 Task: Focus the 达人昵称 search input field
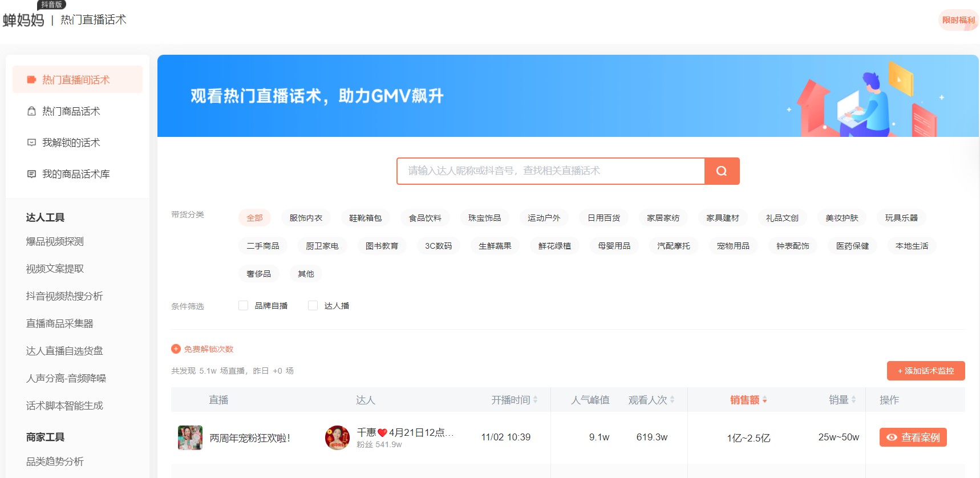tap(550, 171)
